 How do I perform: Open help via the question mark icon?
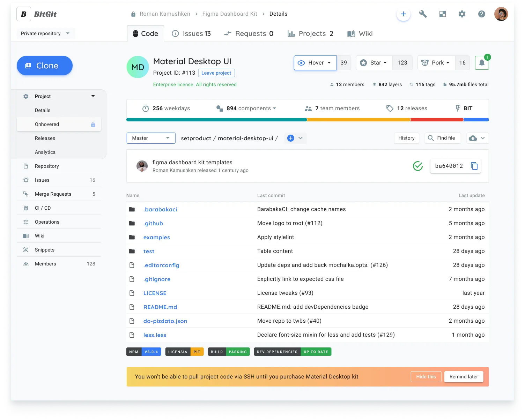[x=482, y=14]
